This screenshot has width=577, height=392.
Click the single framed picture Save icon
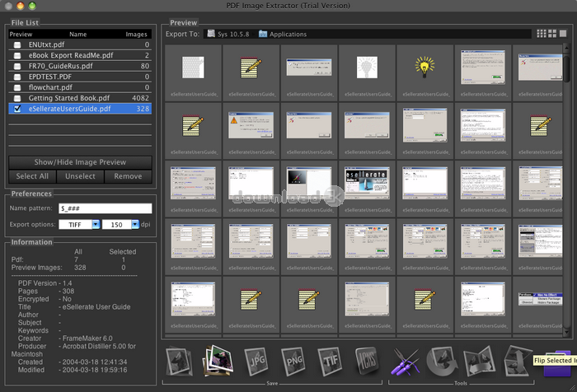pyautogui.click(x=179, y=362)
